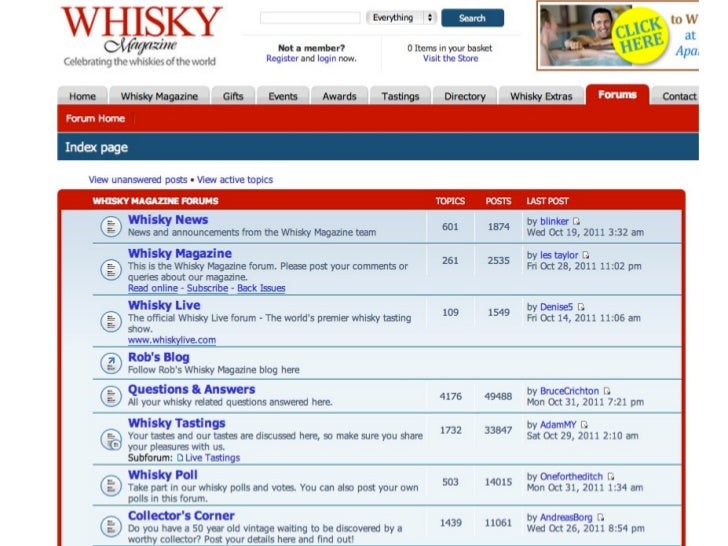Image resolution: width=728 pixels, height=546 pixels.
Task: Open the Whisky Live forum title
Action: [164, 306]
